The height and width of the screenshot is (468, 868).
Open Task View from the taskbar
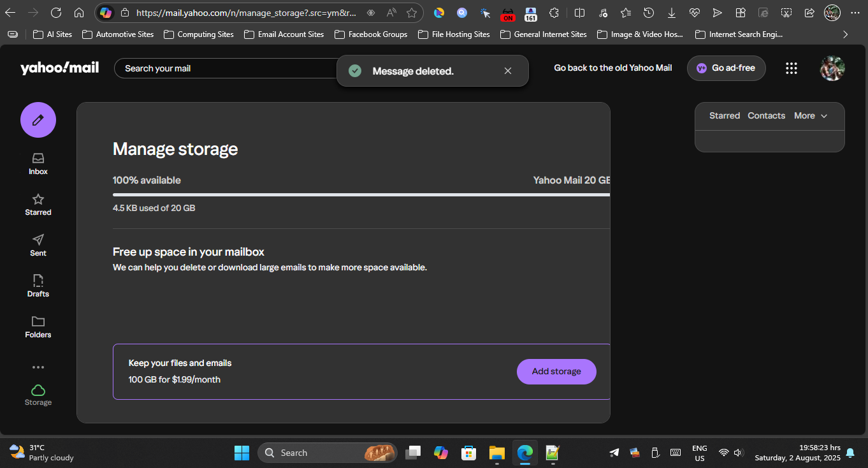click(x=413, y=453)
